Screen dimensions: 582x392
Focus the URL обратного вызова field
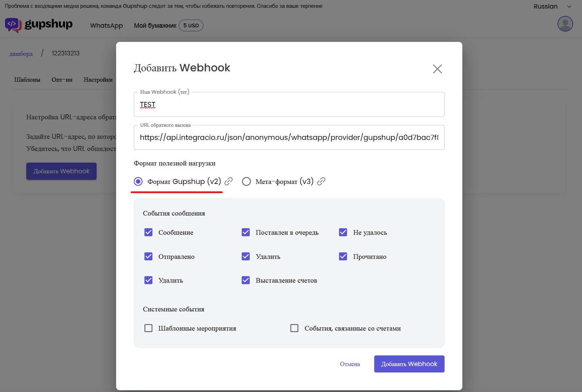(x=289, y=137)
